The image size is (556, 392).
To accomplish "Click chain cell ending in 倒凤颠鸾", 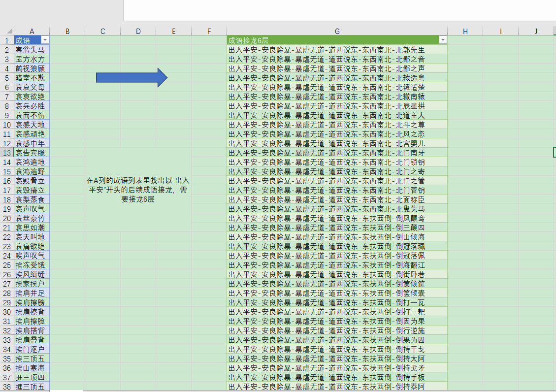I will coord(337,218).
